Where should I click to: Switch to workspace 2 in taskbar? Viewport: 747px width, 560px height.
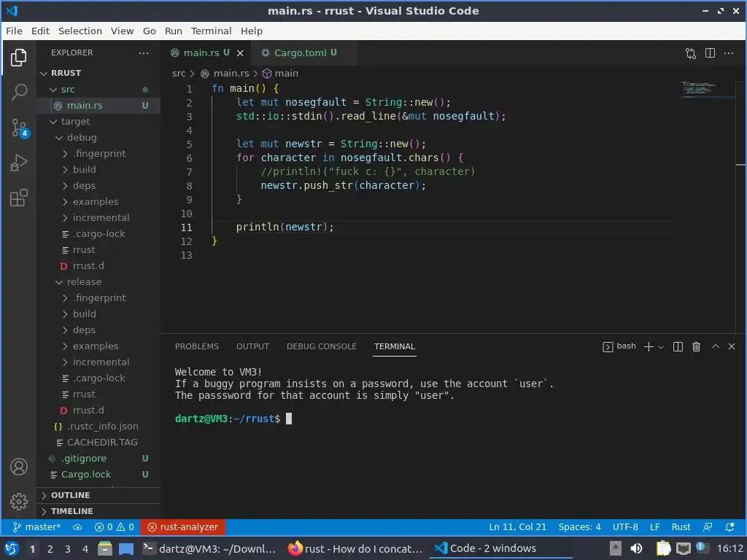pos(50,549)
